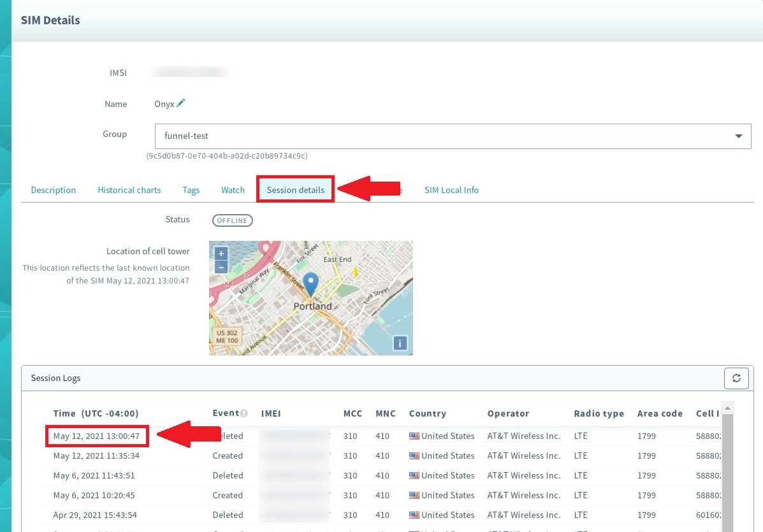Switch to SIM Local Info tab

coord(451,190)
